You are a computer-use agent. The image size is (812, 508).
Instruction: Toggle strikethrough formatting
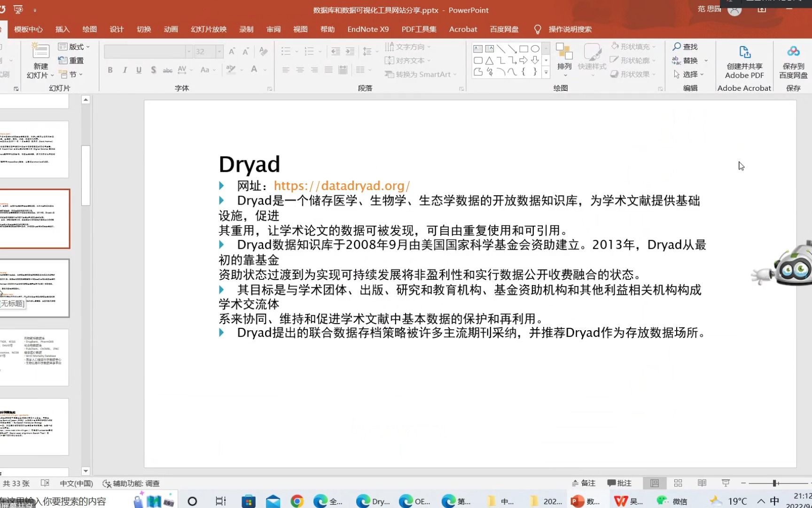(167, 70)
